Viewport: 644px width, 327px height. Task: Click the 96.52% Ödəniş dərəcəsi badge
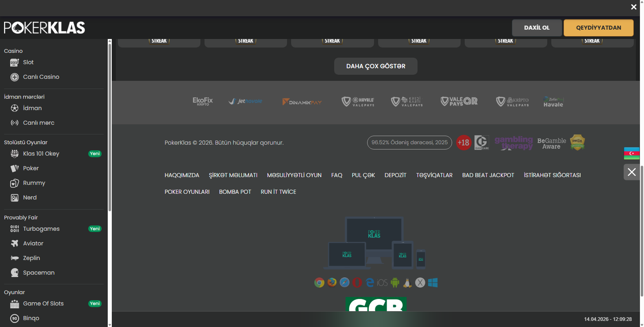(409, 143)
